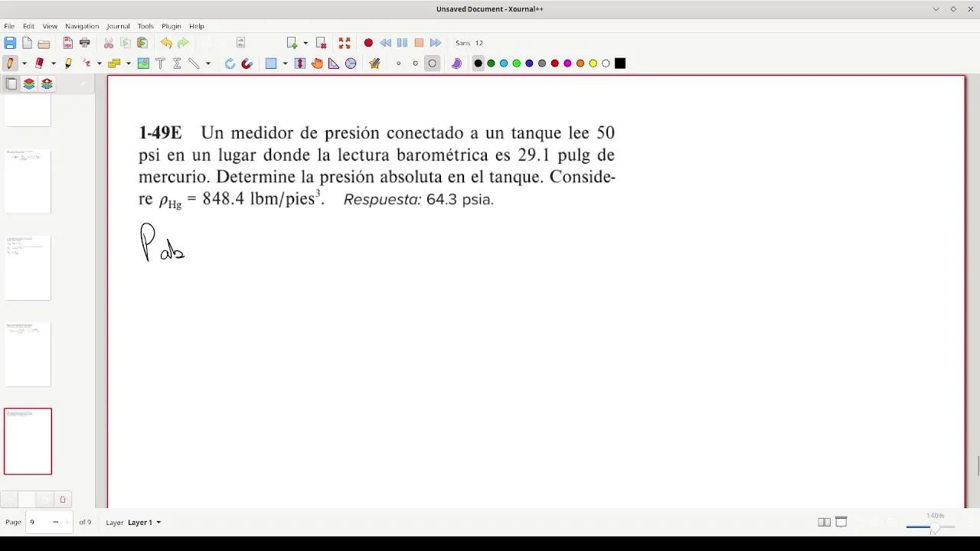This screenshot has width=980, height=551.
Task: Select the Pen tool
Action: (10, 64)
